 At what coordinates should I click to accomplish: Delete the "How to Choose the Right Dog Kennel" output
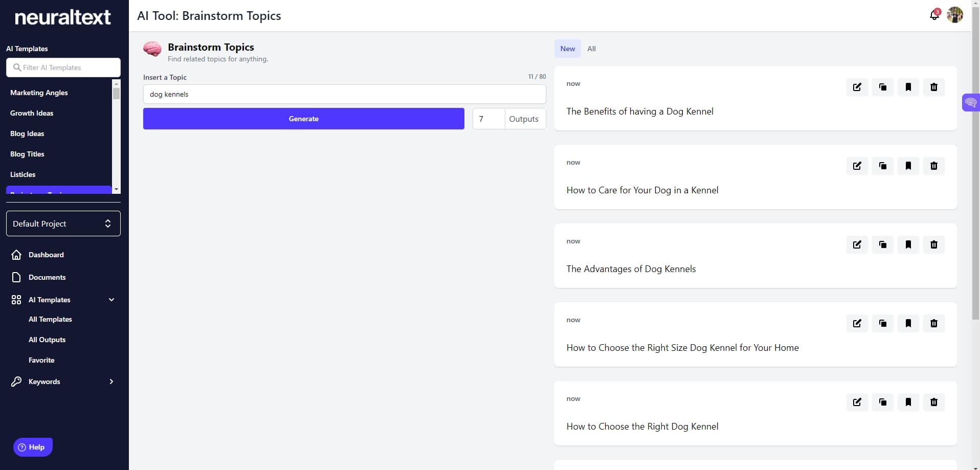(934, 402)
